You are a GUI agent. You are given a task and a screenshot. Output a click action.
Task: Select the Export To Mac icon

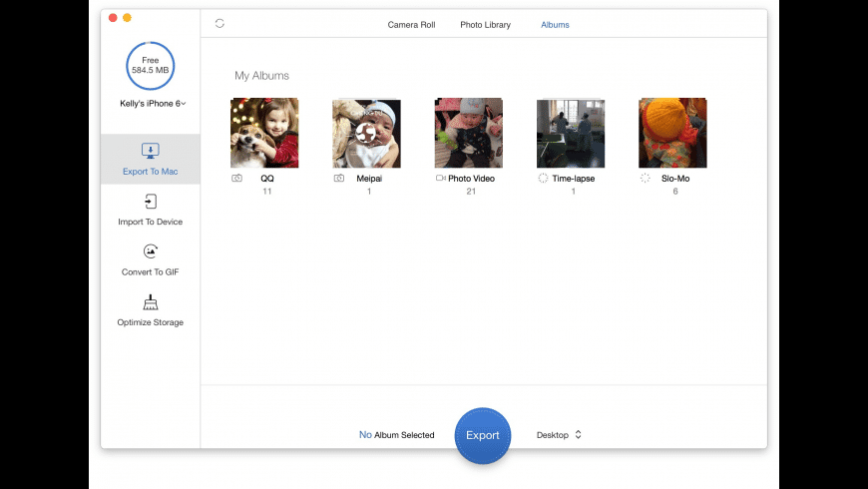[x=150, y=151]
